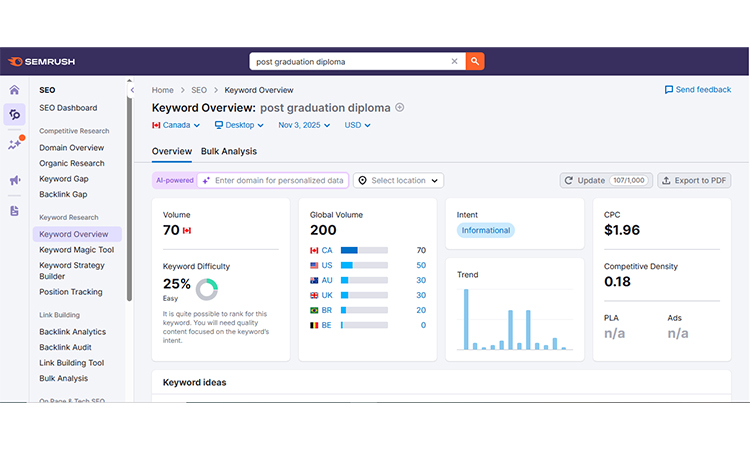The width and height of the screenshot is (750, 450).
Task: Click the plus icon beside keyword title
Action: [x=400, y=108]
